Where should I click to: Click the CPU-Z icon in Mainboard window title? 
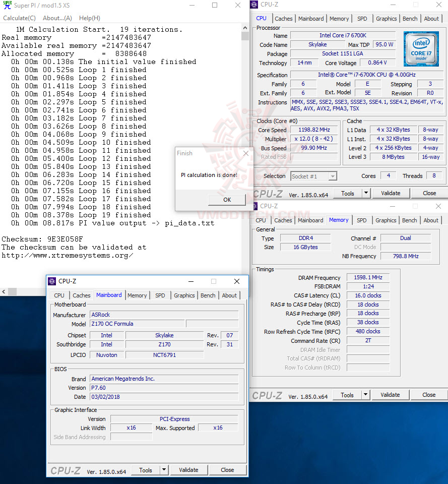pyautogui.click(x=52, y=281)
